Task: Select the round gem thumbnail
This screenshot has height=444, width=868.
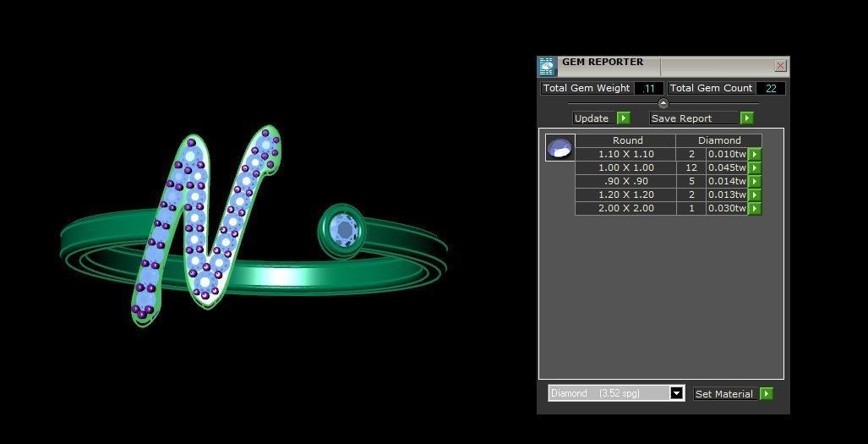Action: [560, 148]
